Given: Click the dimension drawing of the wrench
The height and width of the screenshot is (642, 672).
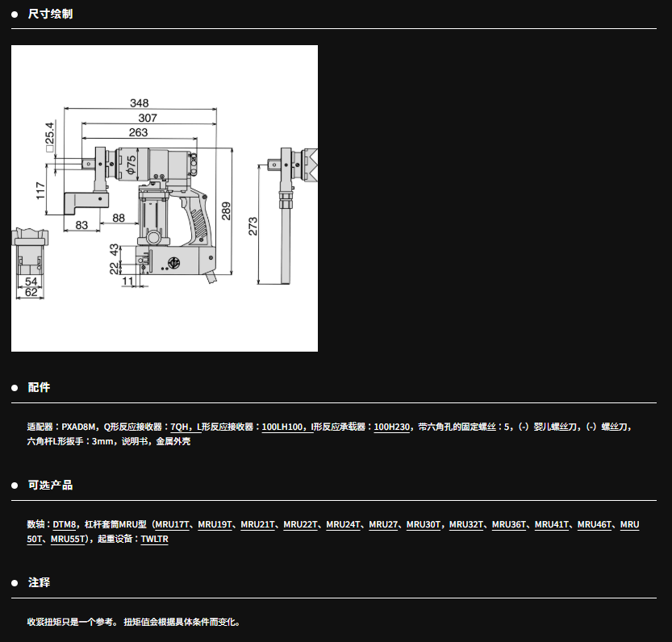Looking at the screenshot, I should (x=164, y=198).
